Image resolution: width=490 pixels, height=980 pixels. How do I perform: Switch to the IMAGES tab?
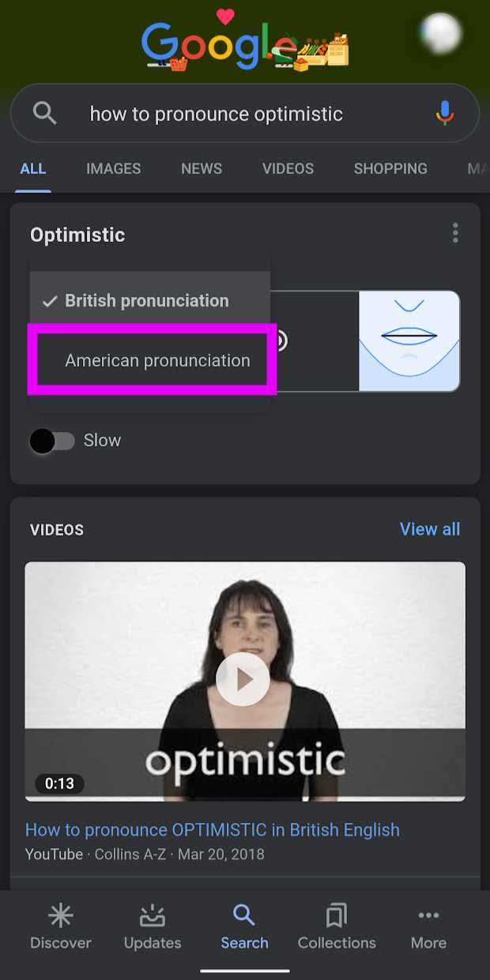(x=113, y=168)
